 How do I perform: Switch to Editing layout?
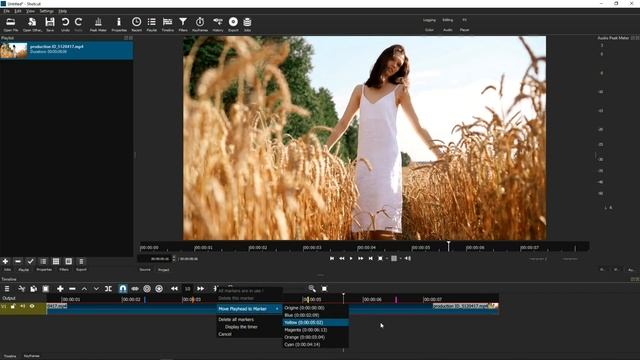click(x=447, y=20)
